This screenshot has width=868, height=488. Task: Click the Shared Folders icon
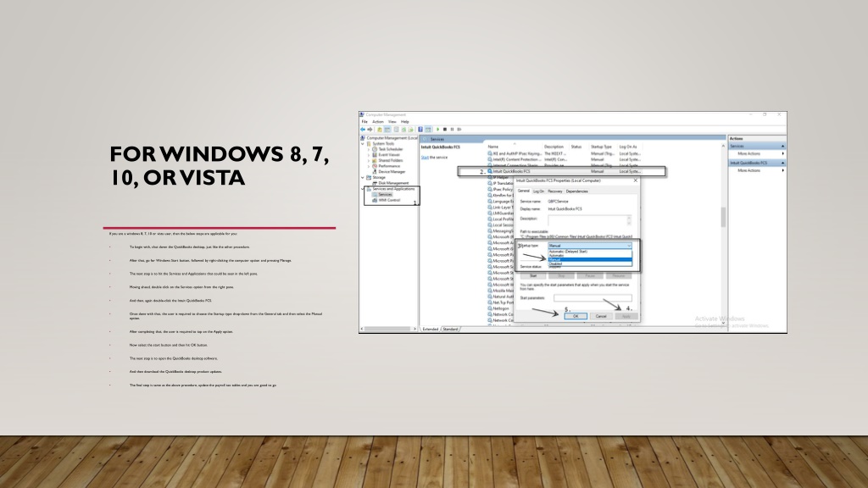[375, 160]
